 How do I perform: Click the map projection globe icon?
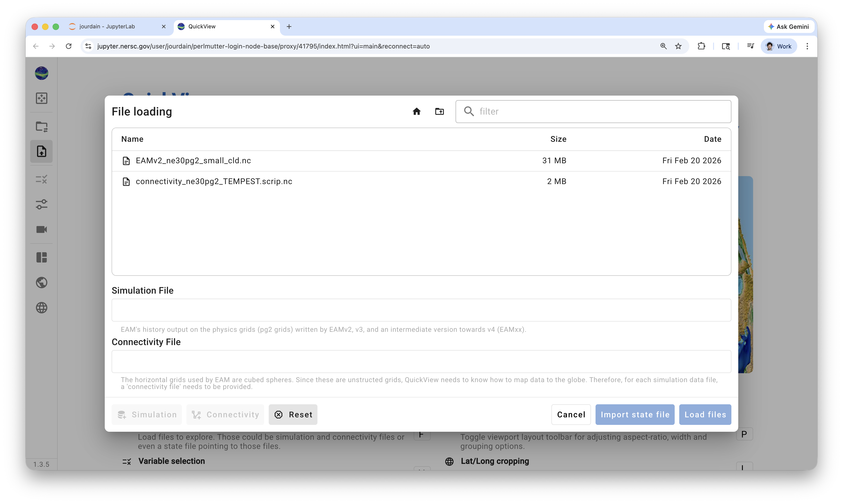tap(41, 283)
